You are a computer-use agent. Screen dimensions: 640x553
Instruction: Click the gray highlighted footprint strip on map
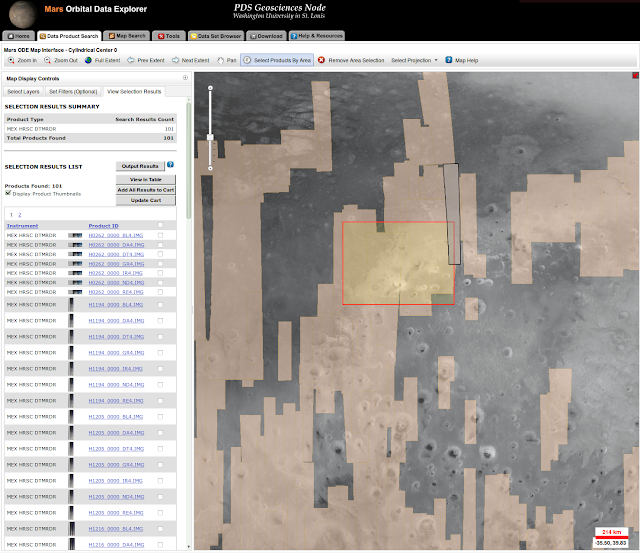pyautogui.click(x=452, y=214)
